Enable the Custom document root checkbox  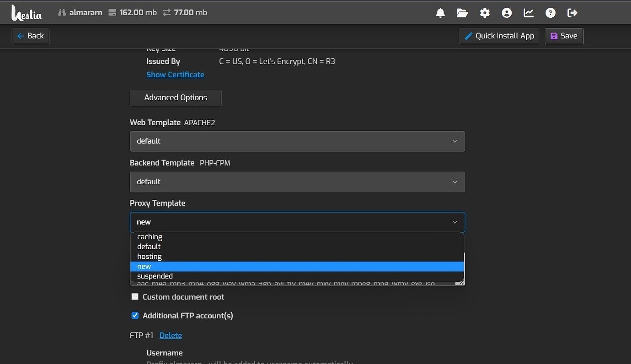click(135, 296)
